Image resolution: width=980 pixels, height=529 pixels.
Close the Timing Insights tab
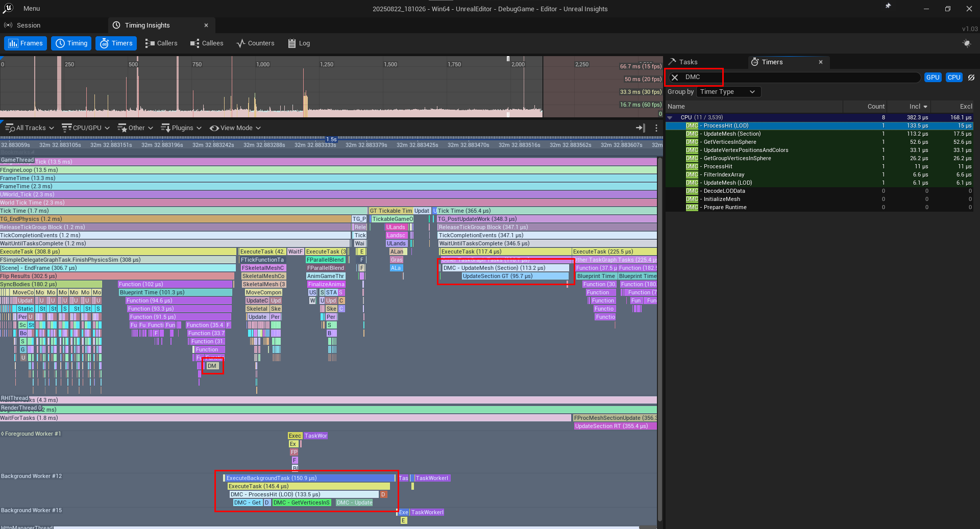(206, 26)
